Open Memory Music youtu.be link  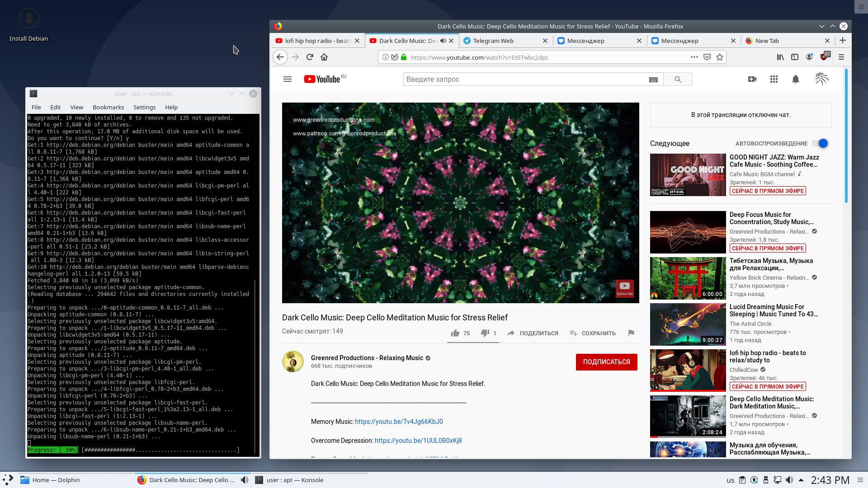399,422
